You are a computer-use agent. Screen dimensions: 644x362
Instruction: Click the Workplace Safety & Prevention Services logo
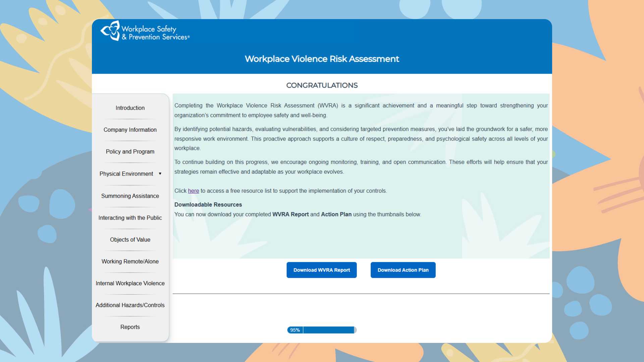144,31
